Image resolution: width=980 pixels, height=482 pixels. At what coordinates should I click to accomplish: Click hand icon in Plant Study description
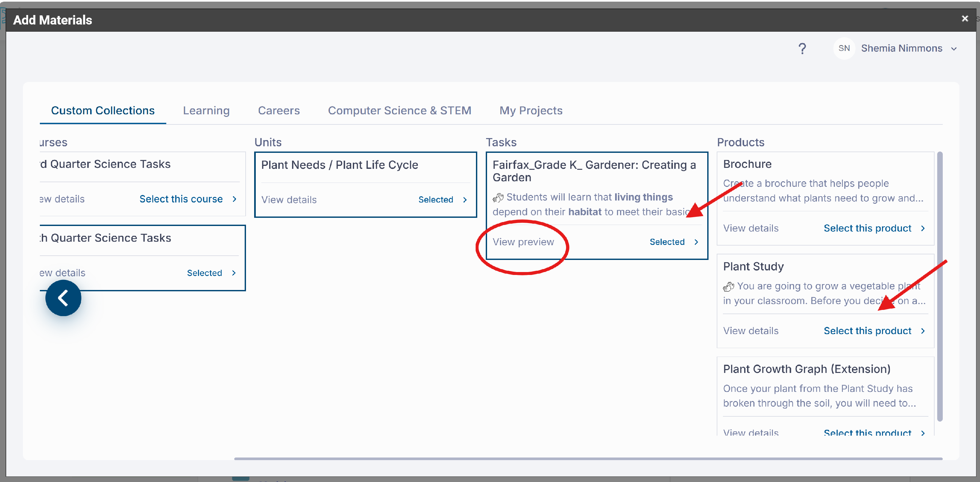728,286
